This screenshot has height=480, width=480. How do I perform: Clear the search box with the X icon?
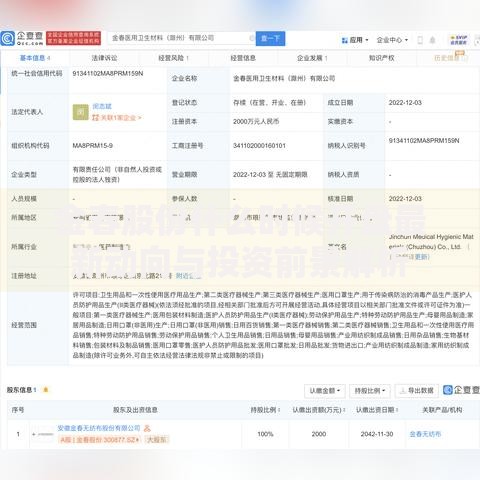point(252,38)
